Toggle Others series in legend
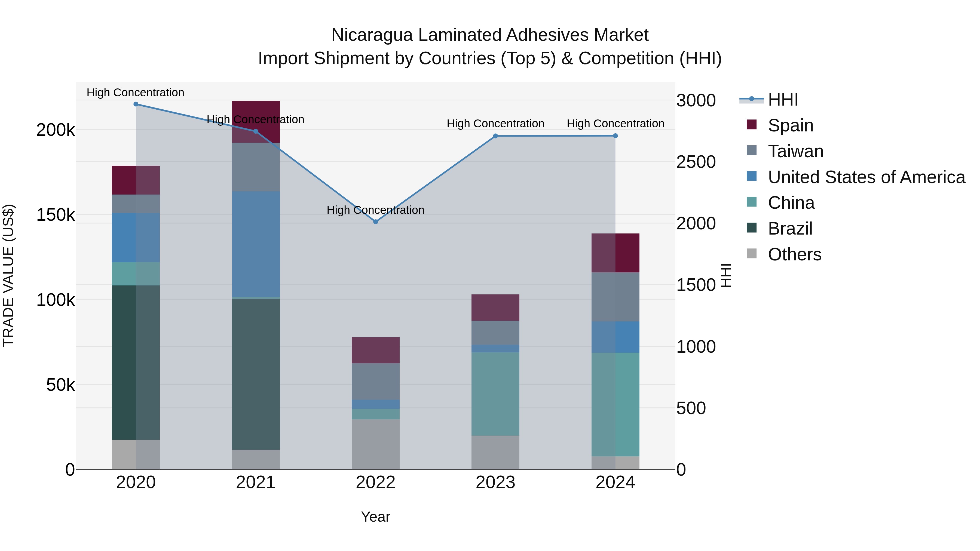The height and width of the screenshot is (551, 980). point(784,254)
